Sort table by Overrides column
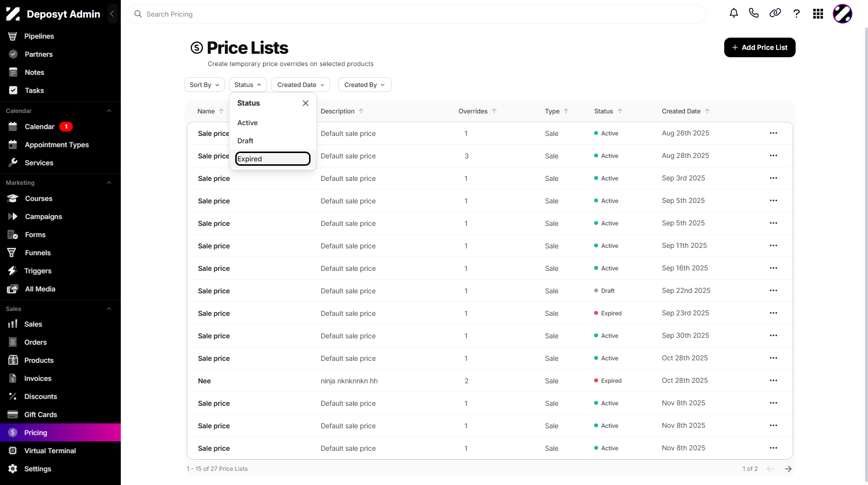The image size is (868, 485). (478, 111)
